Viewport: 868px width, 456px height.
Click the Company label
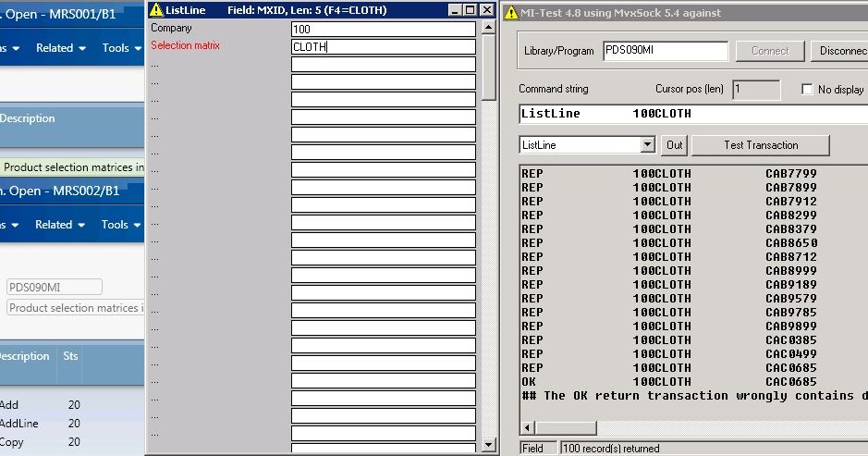point(171,28)
